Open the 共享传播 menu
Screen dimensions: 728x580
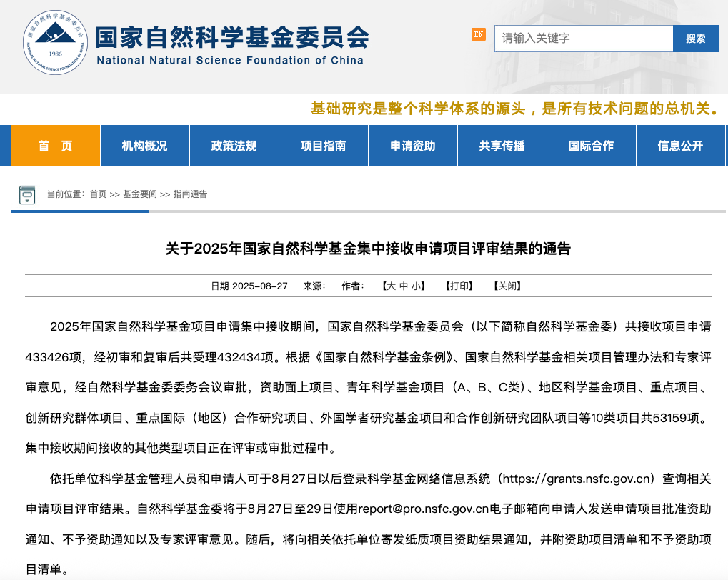502,146
